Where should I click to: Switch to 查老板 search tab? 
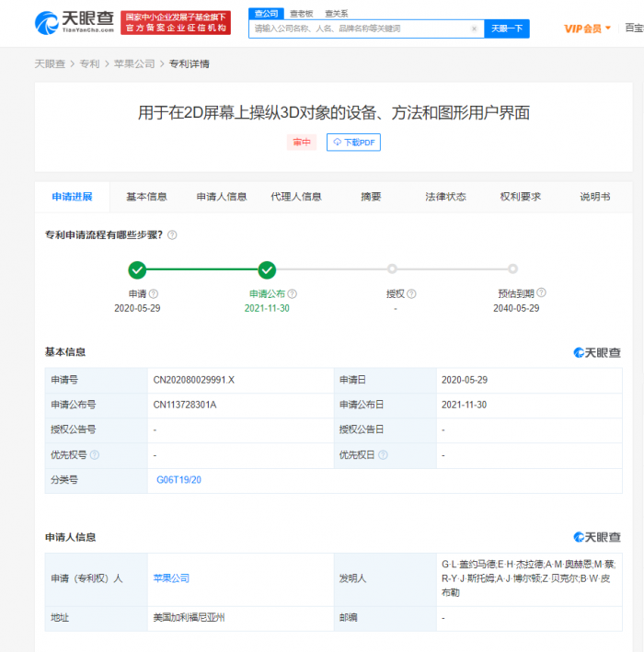[x=301, y=14]
